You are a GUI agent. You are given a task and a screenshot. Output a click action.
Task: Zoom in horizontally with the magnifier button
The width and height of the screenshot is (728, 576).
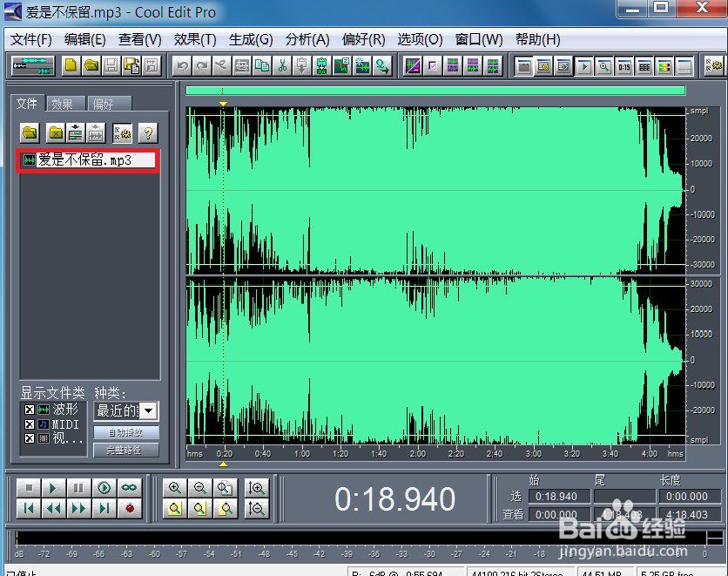[175, 488]
